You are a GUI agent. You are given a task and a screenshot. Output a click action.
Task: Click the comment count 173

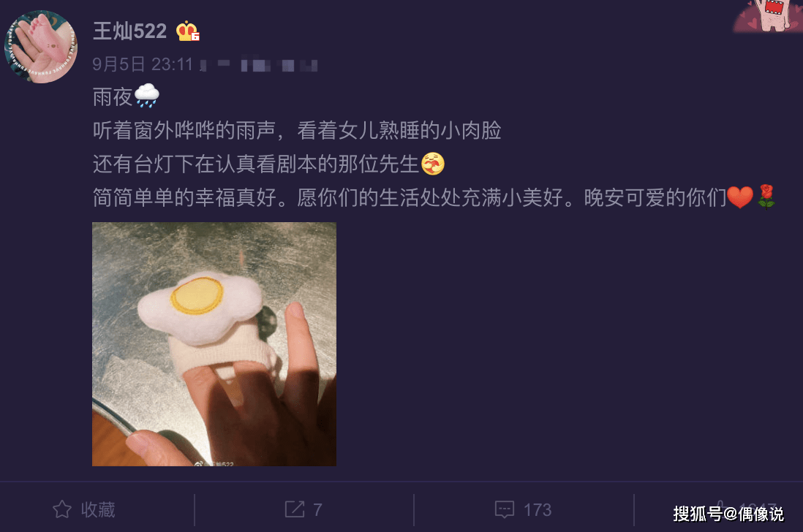click(538, 509)
